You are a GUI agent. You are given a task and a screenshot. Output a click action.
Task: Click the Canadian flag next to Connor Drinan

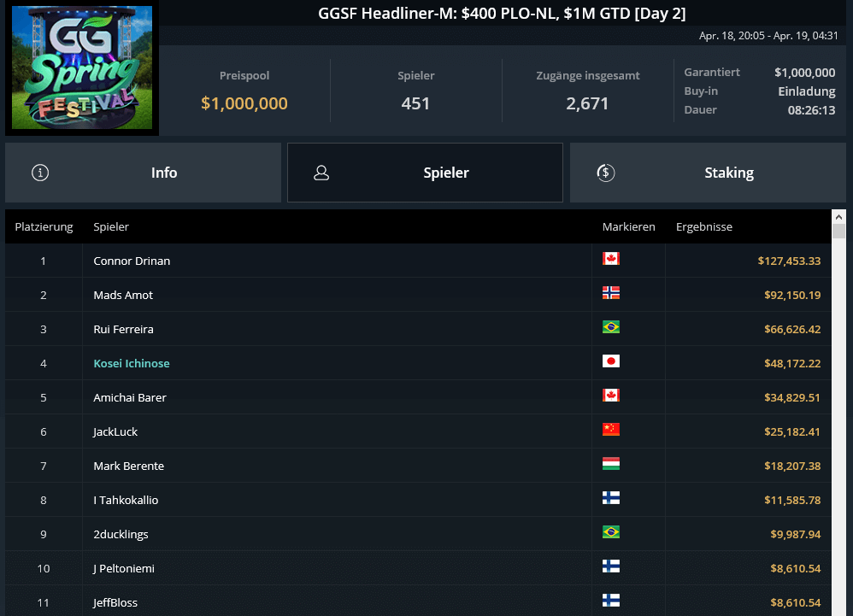click(x=611, y=258)
